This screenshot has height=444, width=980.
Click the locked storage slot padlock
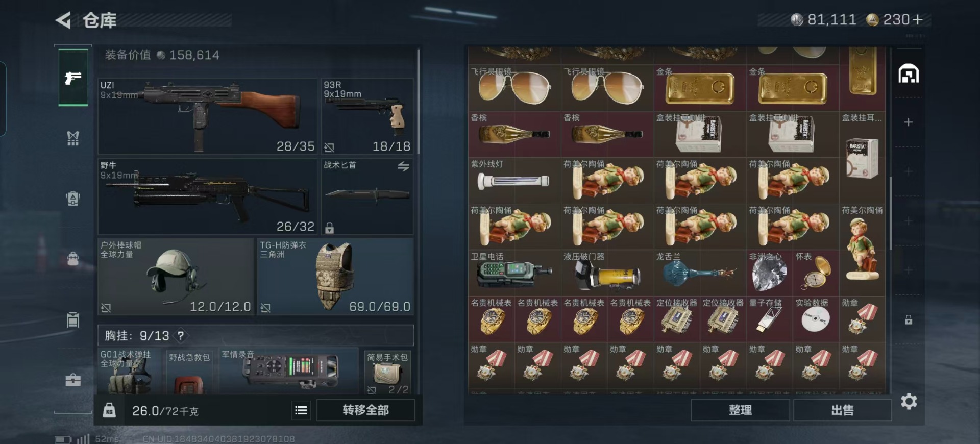tap(909, 320)
